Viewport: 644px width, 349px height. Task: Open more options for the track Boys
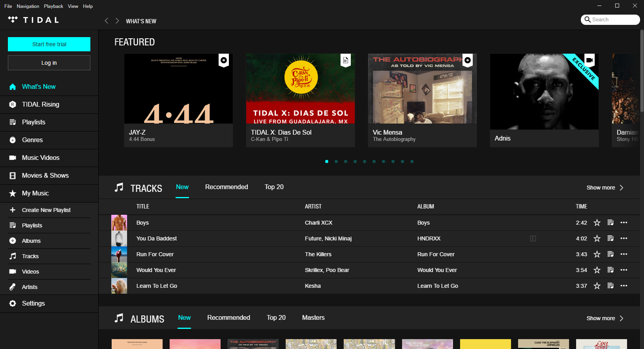(x=624, y=223)
